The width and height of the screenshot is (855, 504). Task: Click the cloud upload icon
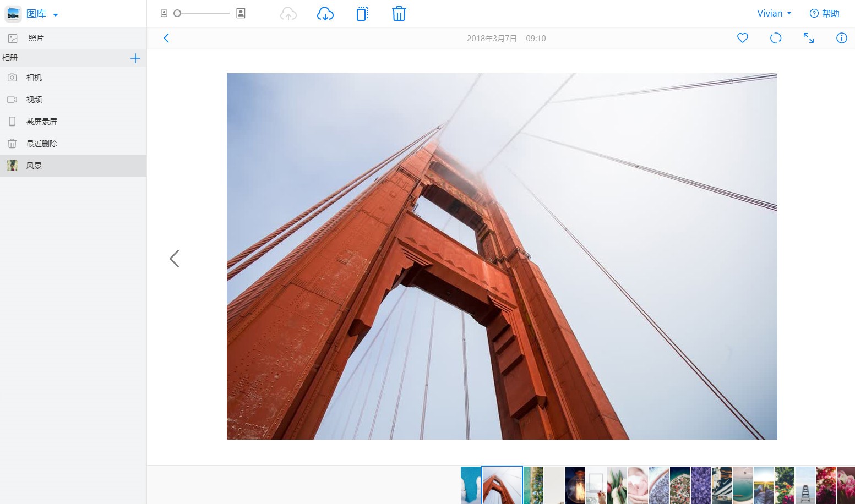[x=288, y=14]
